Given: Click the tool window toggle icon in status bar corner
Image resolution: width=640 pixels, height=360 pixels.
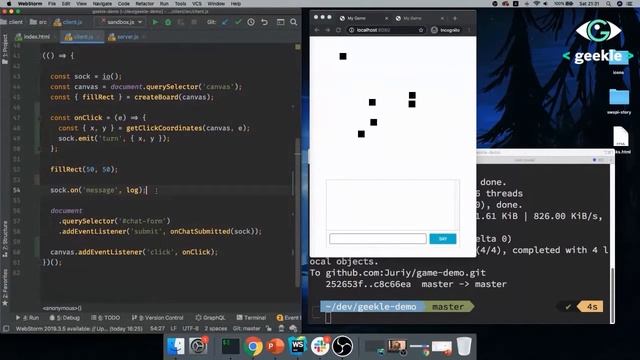Looking at the screenshot, I should click(x=6, y=328).
